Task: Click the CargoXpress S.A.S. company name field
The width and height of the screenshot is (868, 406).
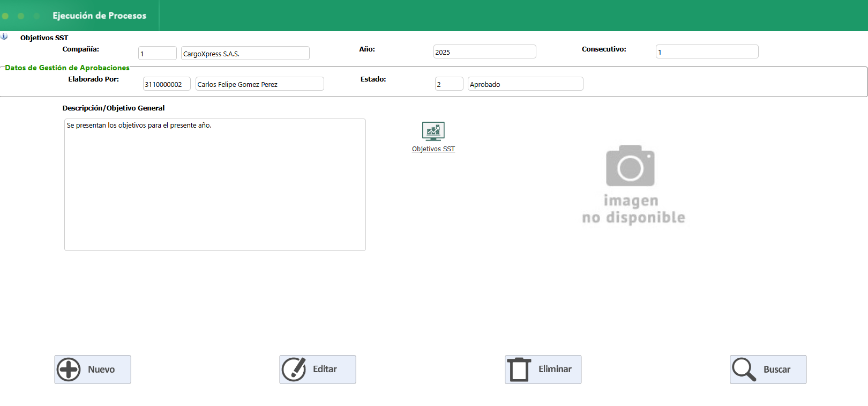Action: (245, 53)
